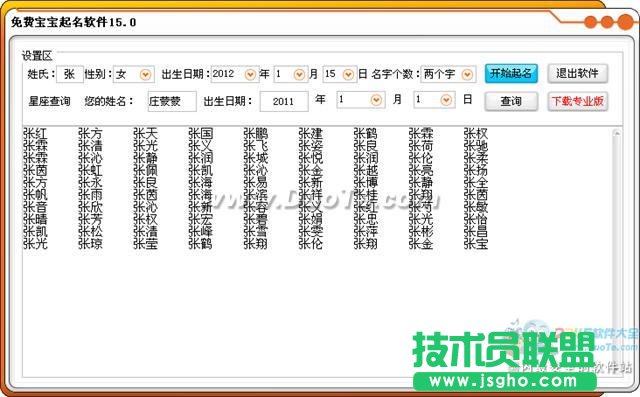
Task: Select the name 张越 in the list
Action: click(x=366, y=170)
